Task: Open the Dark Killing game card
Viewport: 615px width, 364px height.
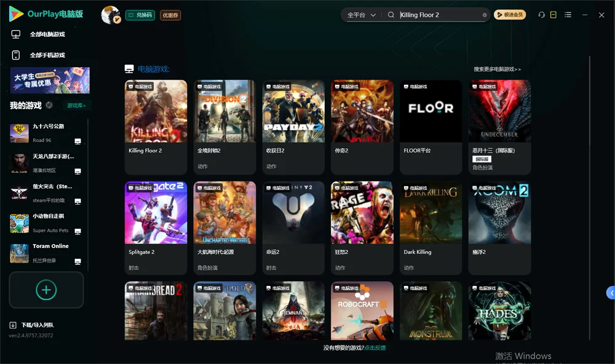Action: 431,228
